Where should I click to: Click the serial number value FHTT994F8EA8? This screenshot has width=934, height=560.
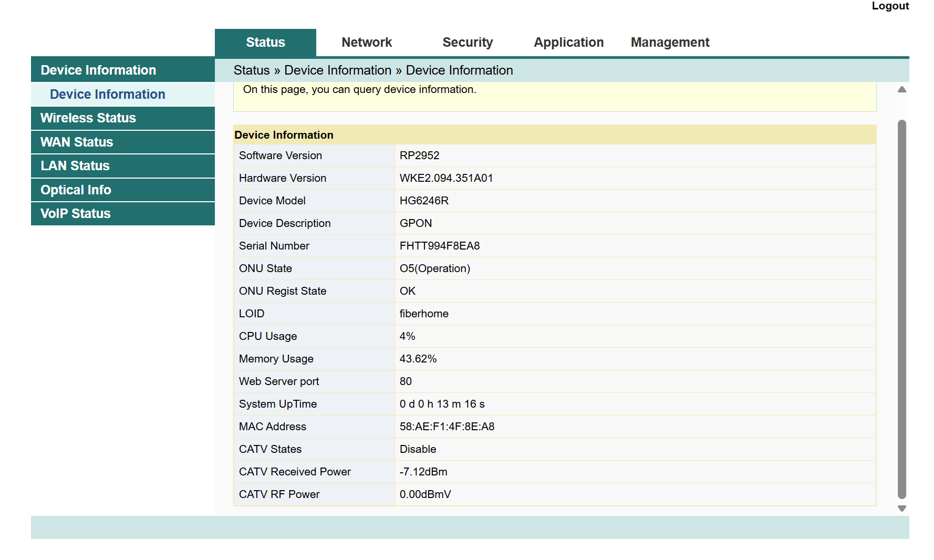(x=439, y=246)
